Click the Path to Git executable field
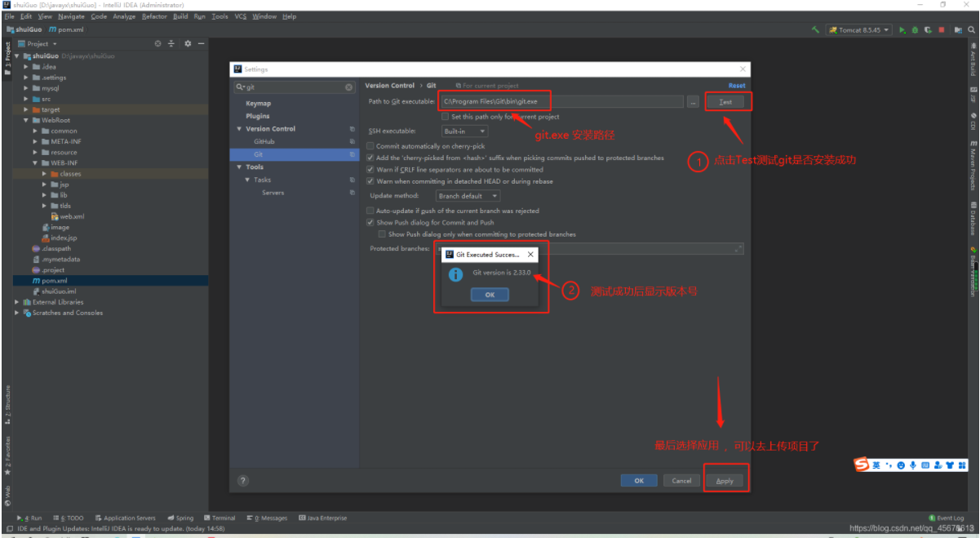Viewport: 980px width, 538px height. (561, 102)
